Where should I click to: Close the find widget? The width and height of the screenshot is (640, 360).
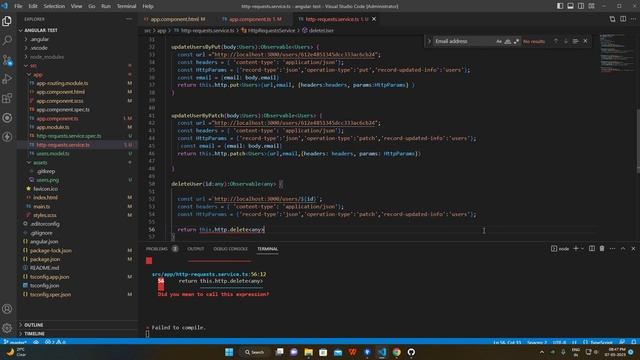tap(585, 41)
